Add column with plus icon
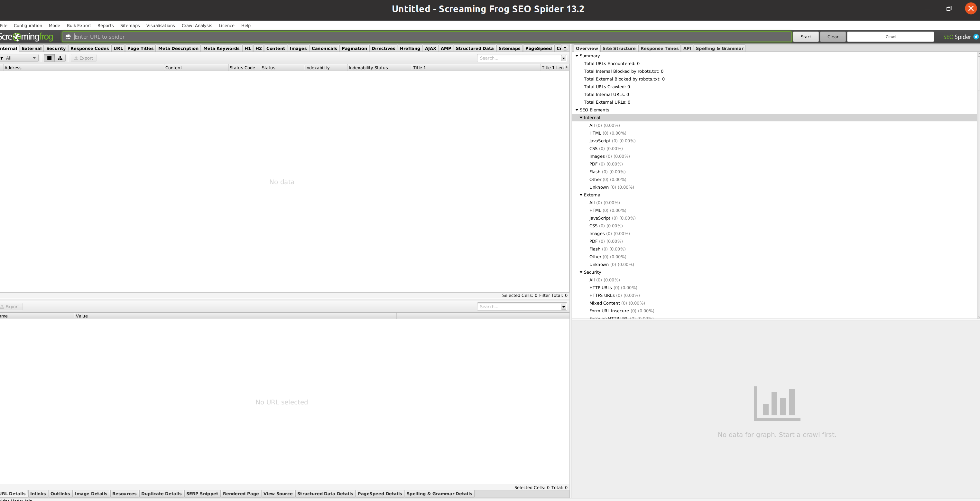Screen dimensions: 980x501 (567, 67)
